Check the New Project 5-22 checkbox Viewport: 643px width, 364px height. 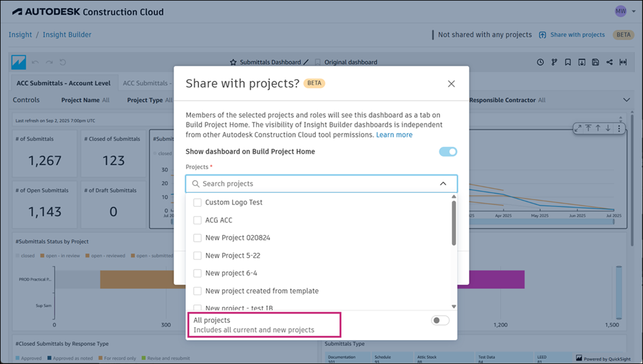pos(198,256)
